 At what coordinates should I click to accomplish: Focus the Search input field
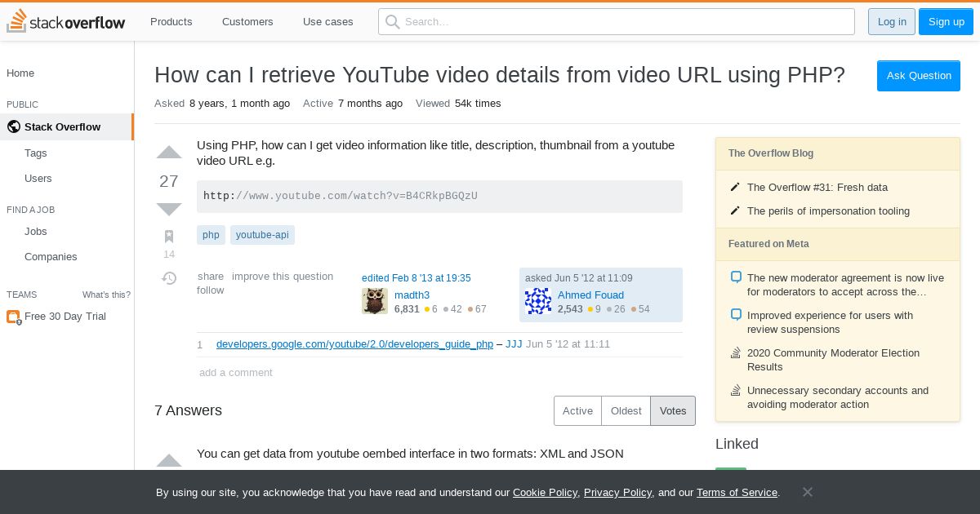click(617, 21)
